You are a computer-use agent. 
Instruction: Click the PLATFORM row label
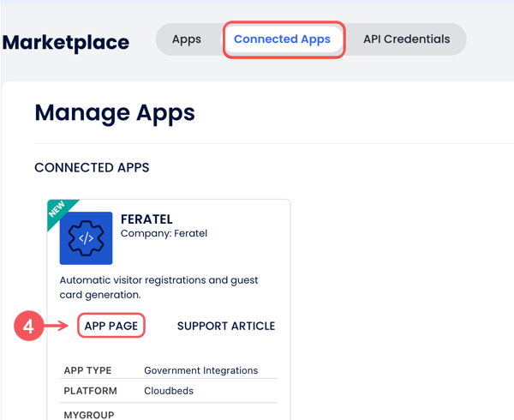pyautogui.click(x=90, y=390)
